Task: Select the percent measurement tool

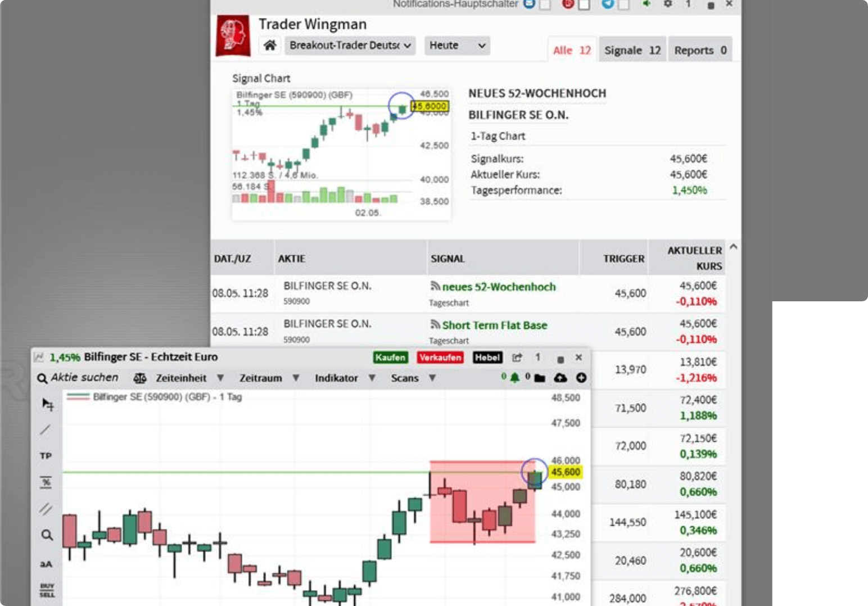Action: [x=46, y=482]
